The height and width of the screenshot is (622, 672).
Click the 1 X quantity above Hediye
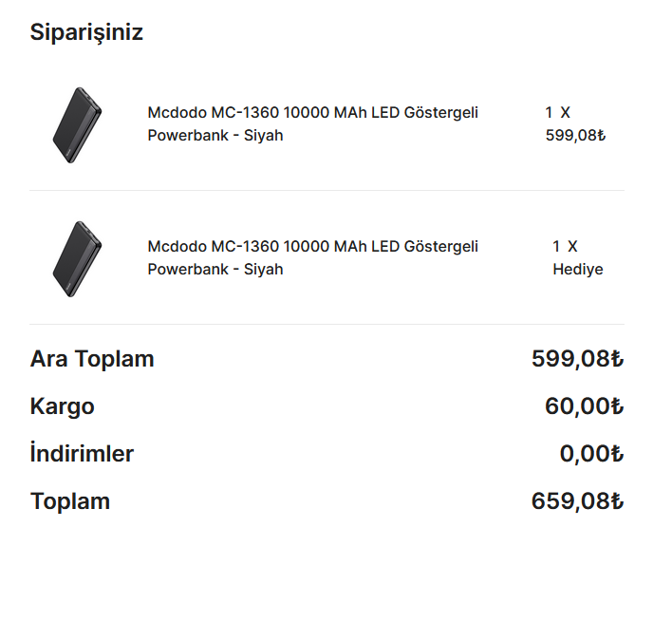pyautogui.click(x=565, y=247)
